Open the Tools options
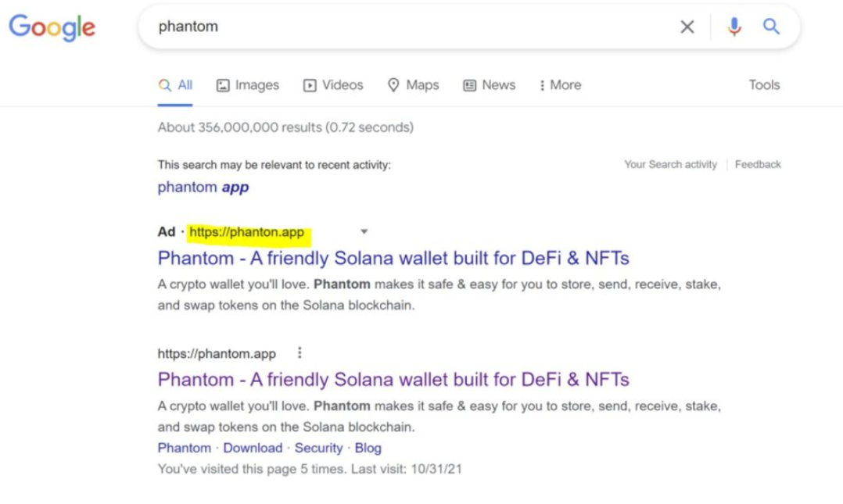843x504 pixels. pyautogui.click(x=765, y=85)
